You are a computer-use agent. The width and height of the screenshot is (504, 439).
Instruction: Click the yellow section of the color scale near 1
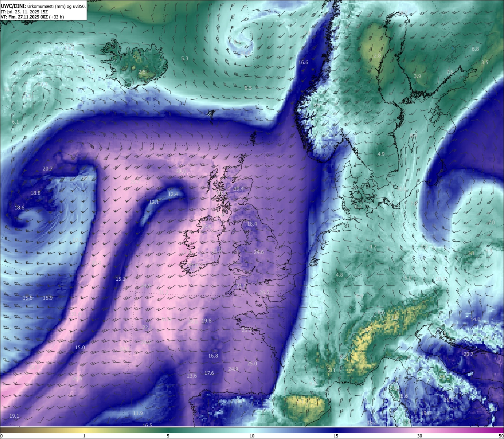tap(84, 430)
